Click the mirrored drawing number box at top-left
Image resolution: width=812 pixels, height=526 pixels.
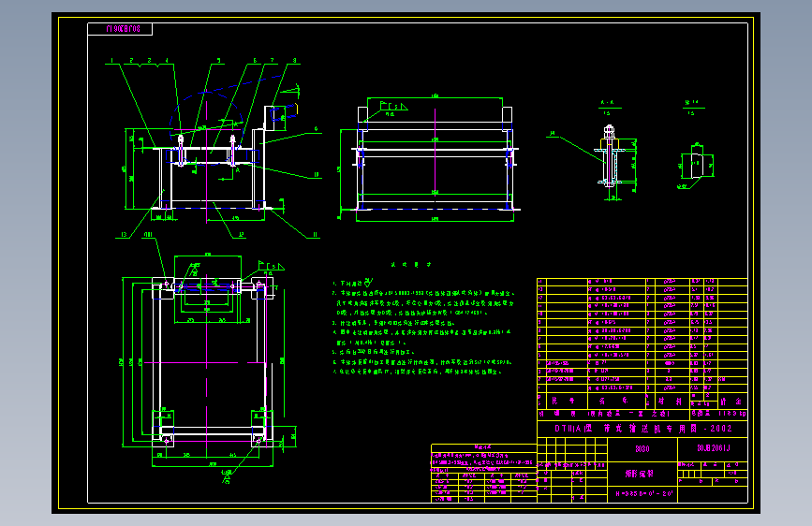pyautogui.click(x=120, y=29)
